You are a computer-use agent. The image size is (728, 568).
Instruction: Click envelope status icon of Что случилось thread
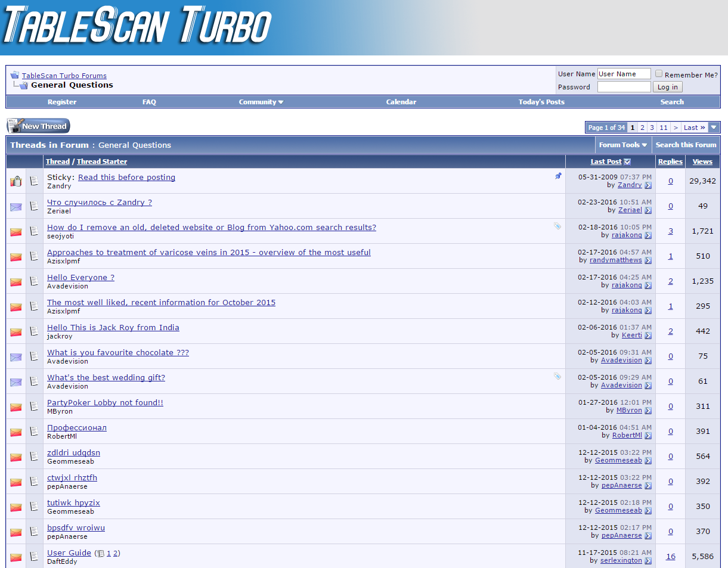(x=16, y=207)
